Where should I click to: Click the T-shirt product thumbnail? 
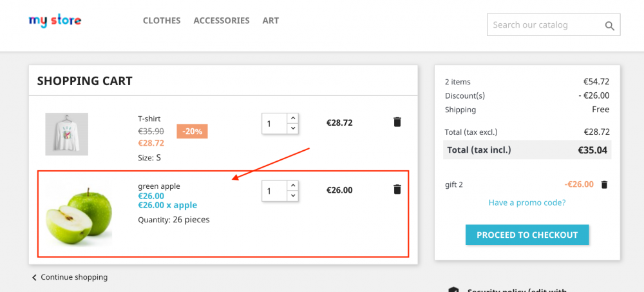tap(66, 134)
